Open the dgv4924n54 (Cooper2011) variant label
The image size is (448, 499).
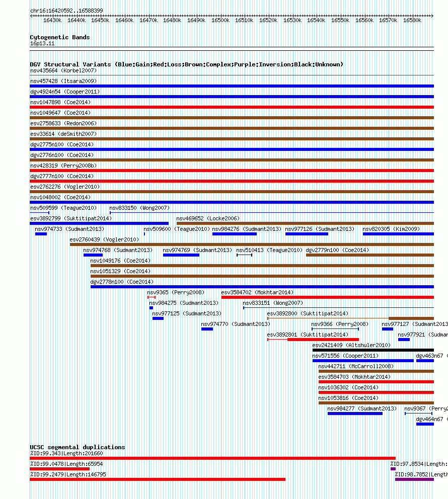click(65, 92)
